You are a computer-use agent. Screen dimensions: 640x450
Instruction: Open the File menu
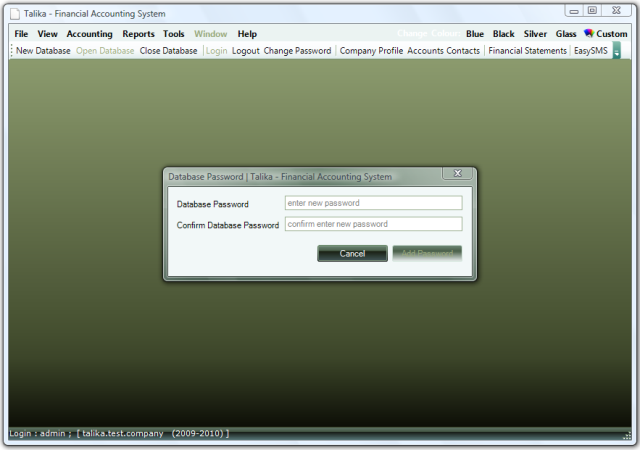click(x=21, y=34)
